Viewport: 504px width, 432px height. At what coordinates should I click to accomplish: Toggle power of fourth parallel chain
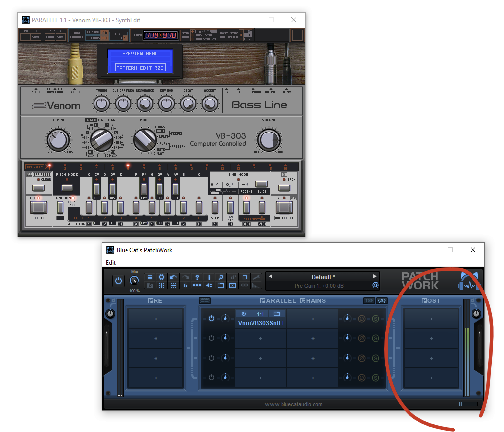(x=211, y=377)
